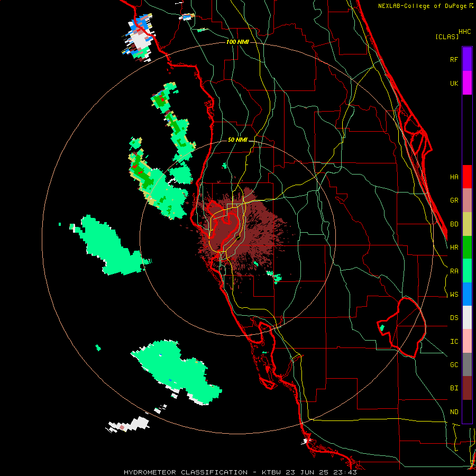Click the HA red legend swatch
Viewport: 476px width, 476px height.
tap(467, 177)
